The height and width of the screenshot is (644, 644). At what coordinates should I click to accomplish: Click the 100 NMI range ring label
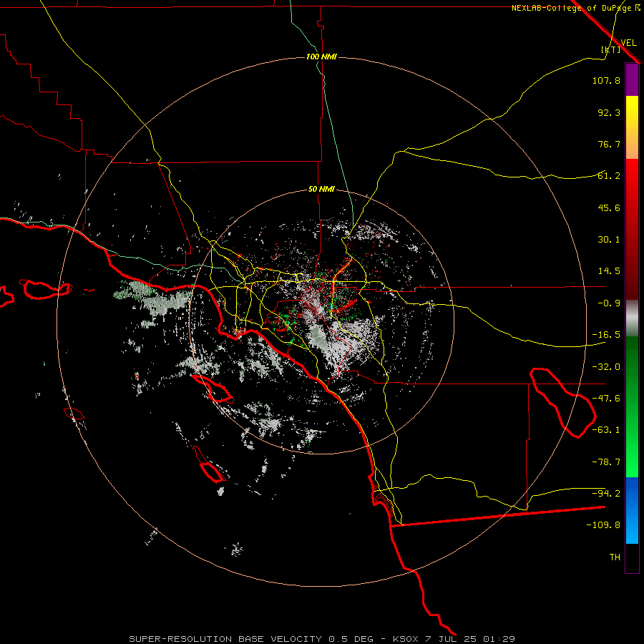(x=321, y=57)
